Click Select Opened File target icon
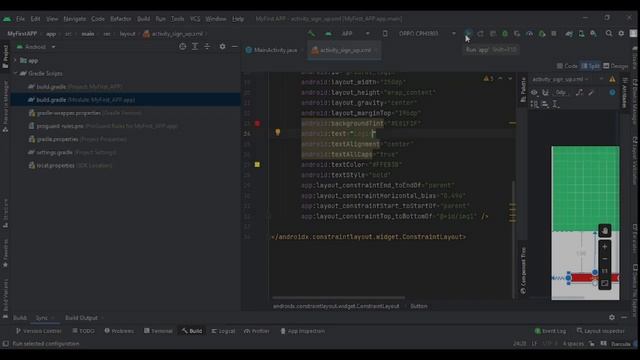640x360 pixels. pos(182,47)
